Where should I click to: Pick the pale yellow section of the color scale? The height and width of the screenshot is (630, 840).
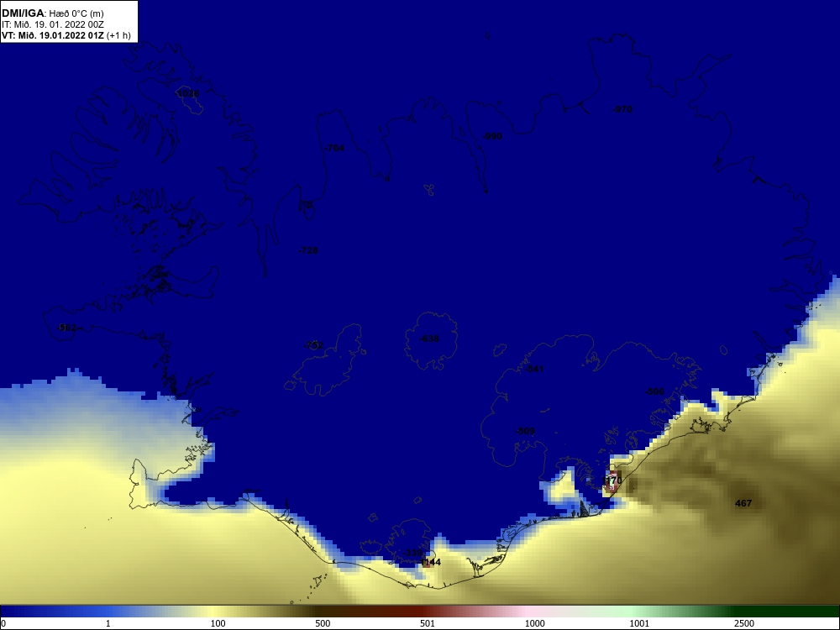click(x=214, y=612)
